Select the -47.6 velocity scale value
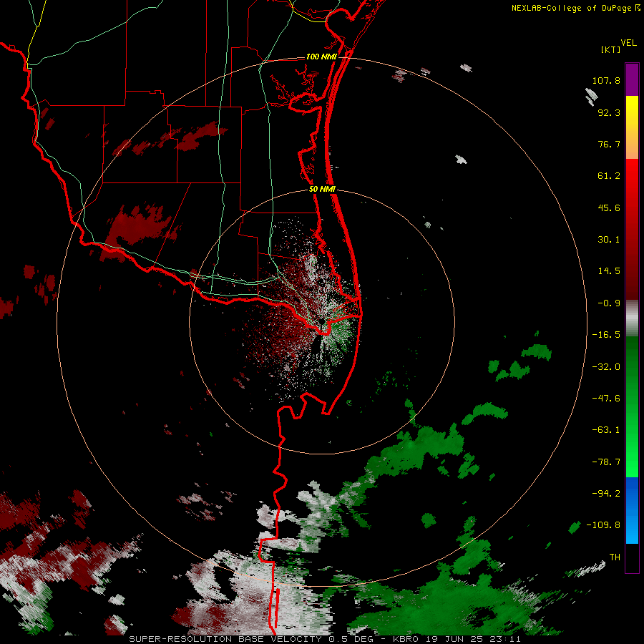 click(x=606, y=399)
